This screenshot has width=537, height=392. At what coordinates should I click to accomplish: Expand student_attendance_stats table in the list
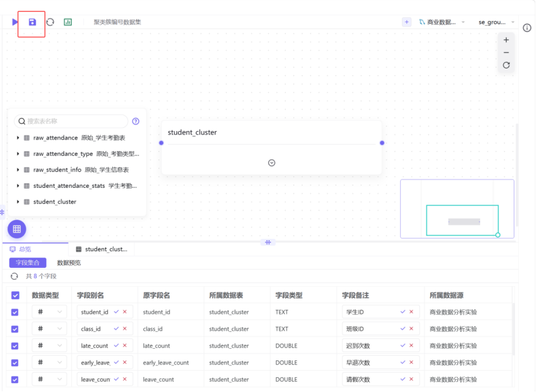(x=18, y=185)
